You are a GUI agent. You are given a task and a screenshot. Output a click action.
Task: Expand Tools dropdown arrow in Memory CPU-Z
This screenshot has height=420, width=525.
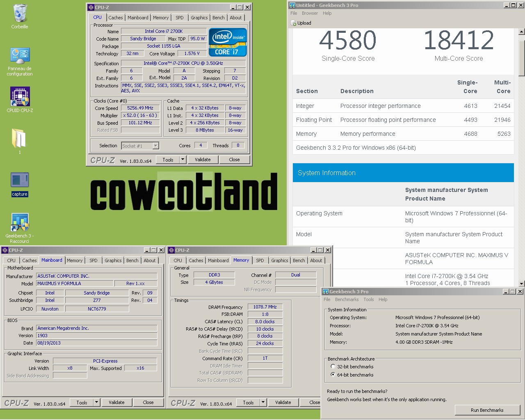(x=263, y=402)
